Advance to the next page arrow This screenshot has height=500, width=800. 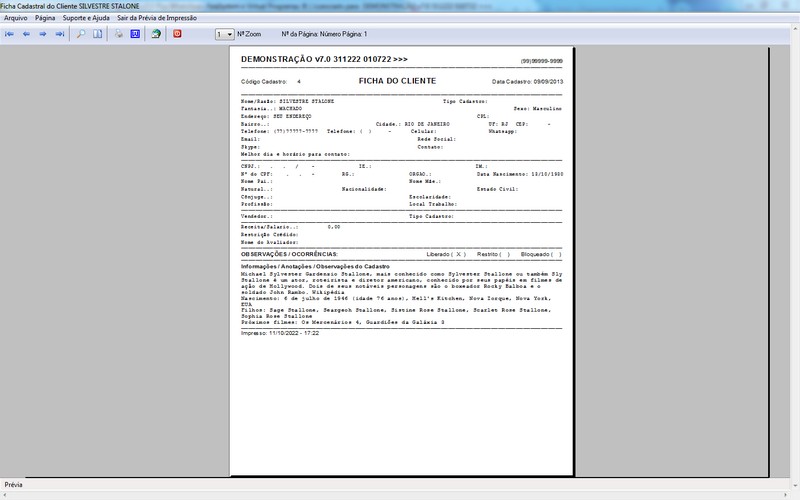(43, 34)
